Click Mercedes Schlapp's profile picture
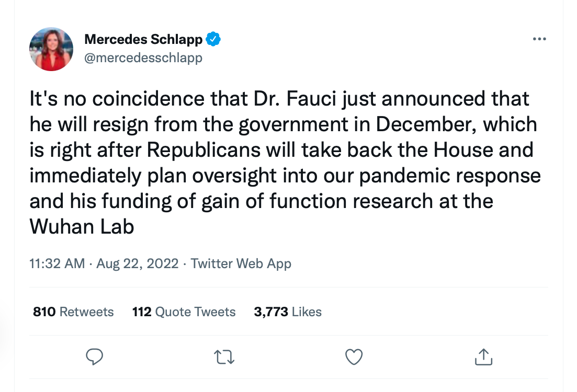The image size is (577, 392). (x=51, y=49)
